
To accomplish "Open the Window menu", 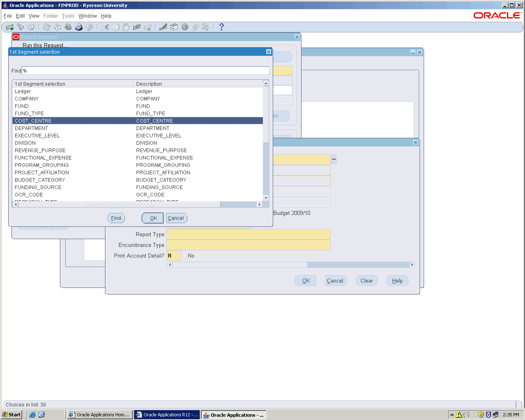I will 87,16.
